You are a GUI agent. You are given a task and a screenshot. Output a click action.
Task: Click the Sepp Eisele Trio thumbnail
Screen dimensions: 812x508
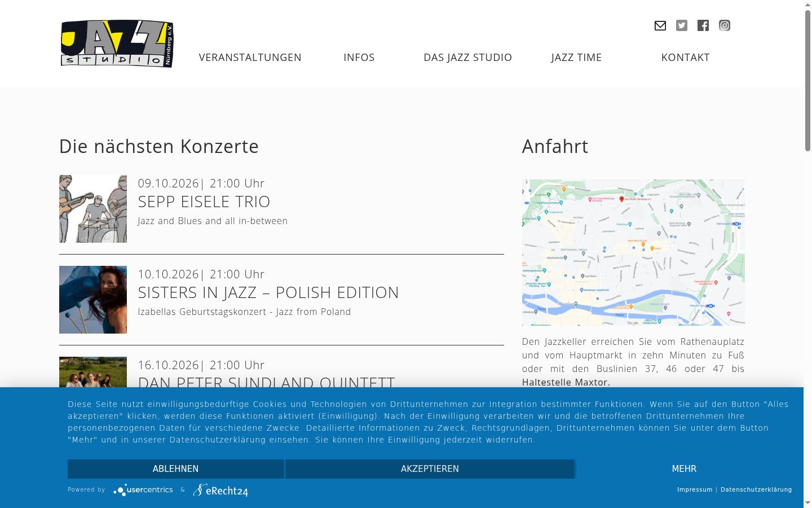tap(93, 209)
